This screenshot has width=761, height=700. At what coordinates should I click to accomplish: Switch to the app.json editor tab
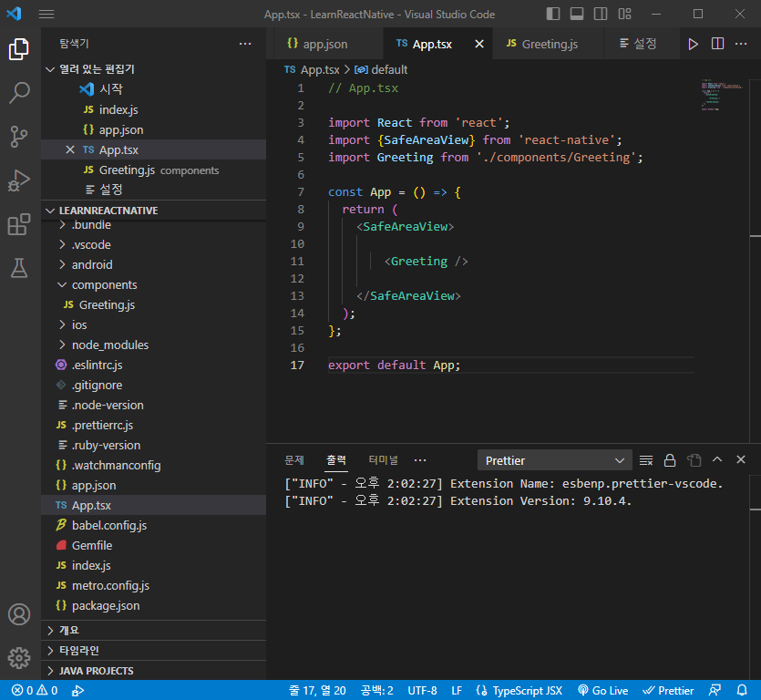[329, 44]
